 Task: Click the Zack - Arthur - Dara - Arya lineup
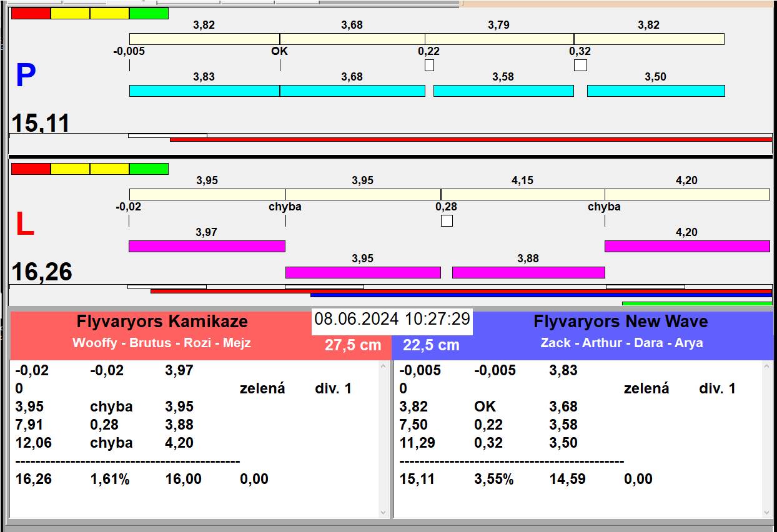tap(622, 343)
